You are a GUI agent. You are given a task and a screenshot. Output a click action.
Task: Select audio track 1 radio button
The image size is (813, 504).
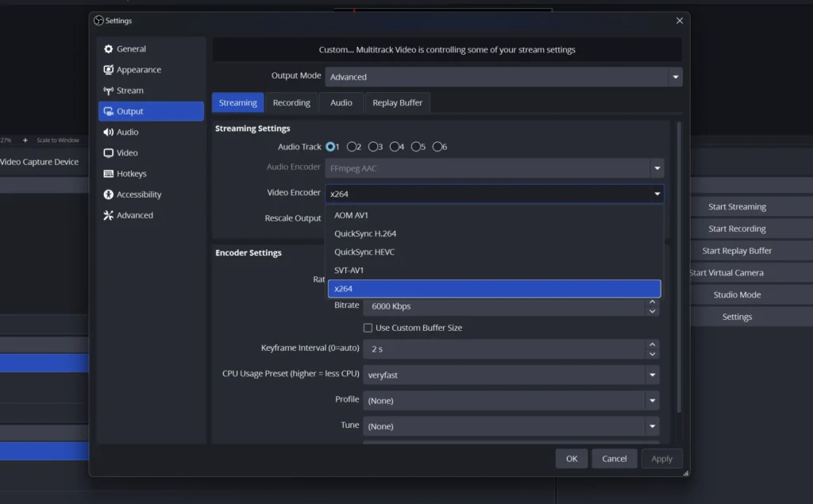(330, 147)
